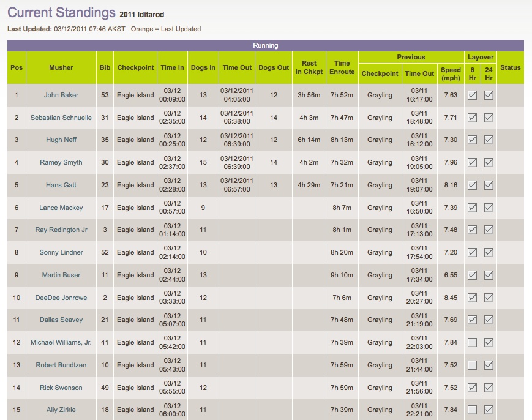This screenshot has height=420, width=532.
Task: Click the Time Enroute column header
Action: pos(342,67)
